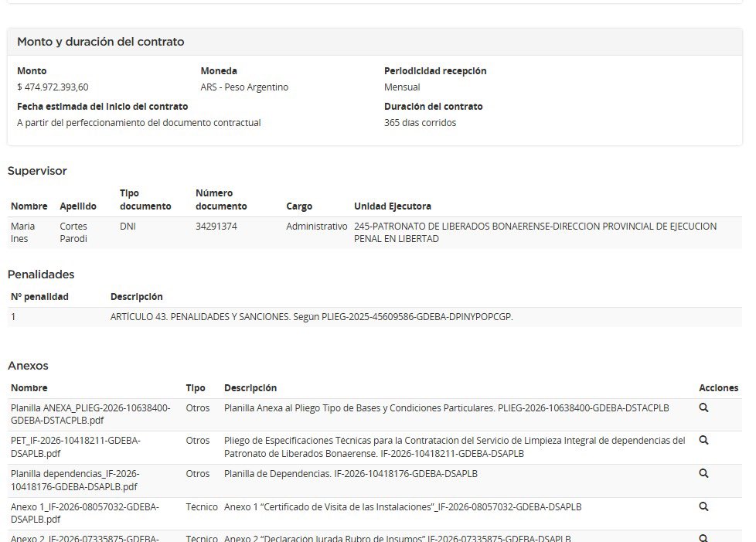Click the supervisor name 'Maria Ines'
The height and width of the screenshot is (542, 756).
[x=22, y=233]
